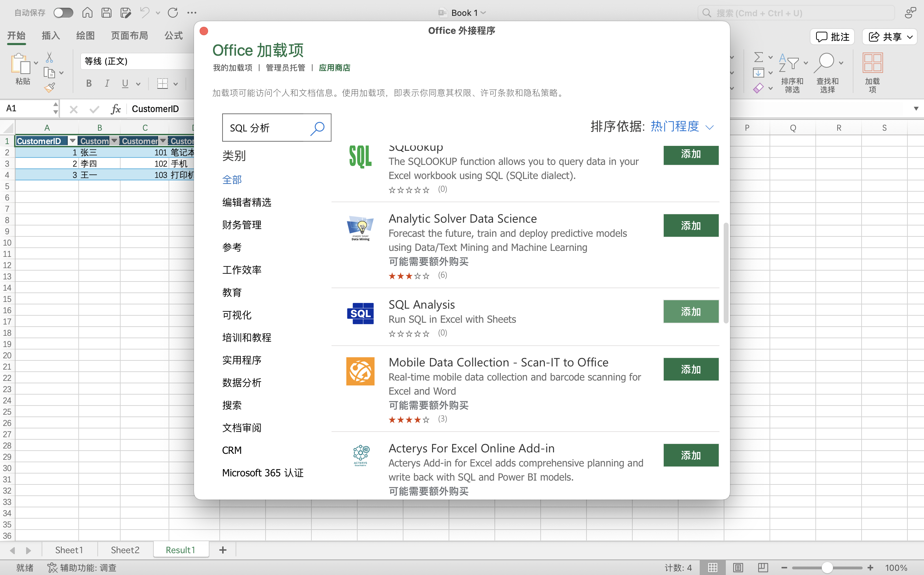Open the CustomerID column filter dropdown
924x575 pixels.
point(72,141)
